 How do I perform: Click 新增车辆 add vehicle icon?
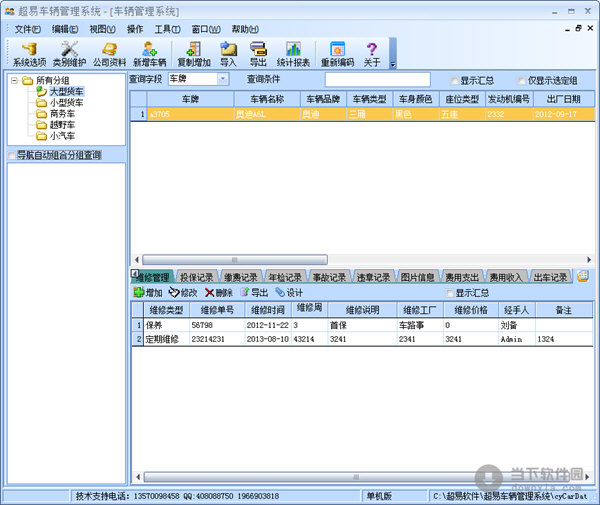tap(151, 54)
